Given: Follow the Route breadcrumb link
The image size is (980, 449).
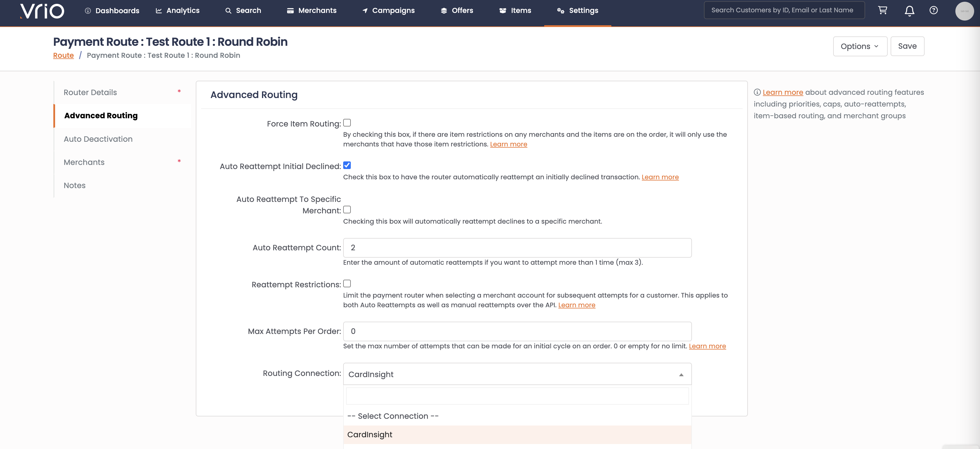Looking at the screenshot, I should [63, 55].
